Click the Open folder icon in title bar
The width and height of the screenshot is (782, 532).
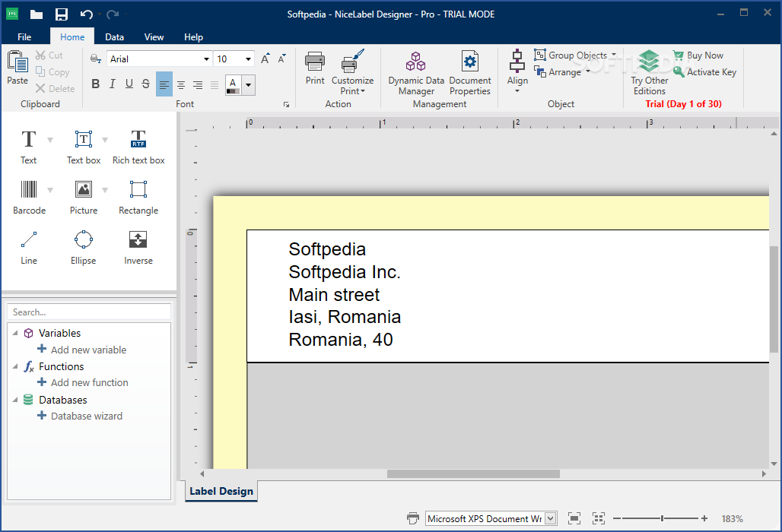pyautogui.click(x=37, y=14)
